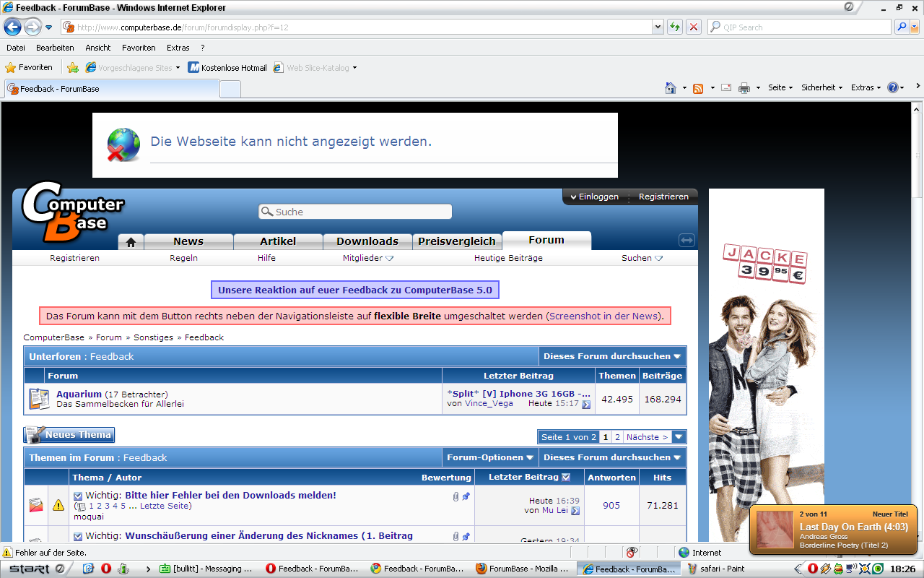
Task: Select the News tab
Action: click(188, 241)
